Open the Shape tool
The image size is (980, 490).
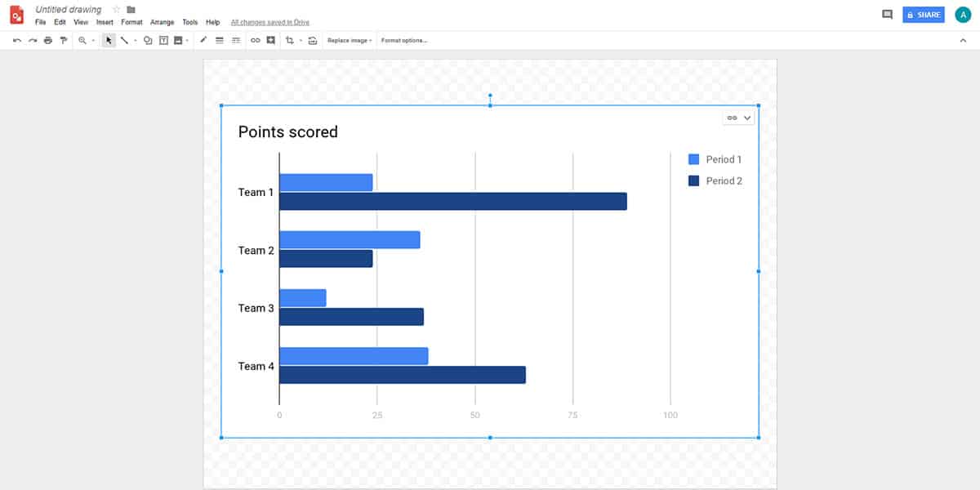[x=147, y=40]
